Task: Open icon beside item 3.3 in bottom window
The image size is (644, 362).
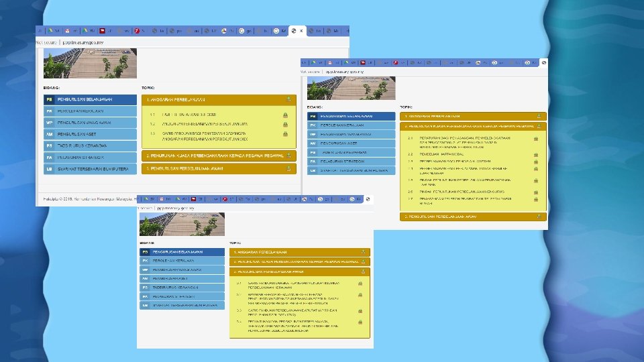Action: tap(360, 311)
